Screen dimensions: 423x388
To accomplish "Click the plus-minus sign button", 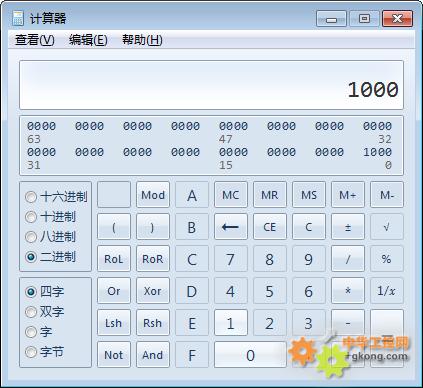I will point(348,227).
